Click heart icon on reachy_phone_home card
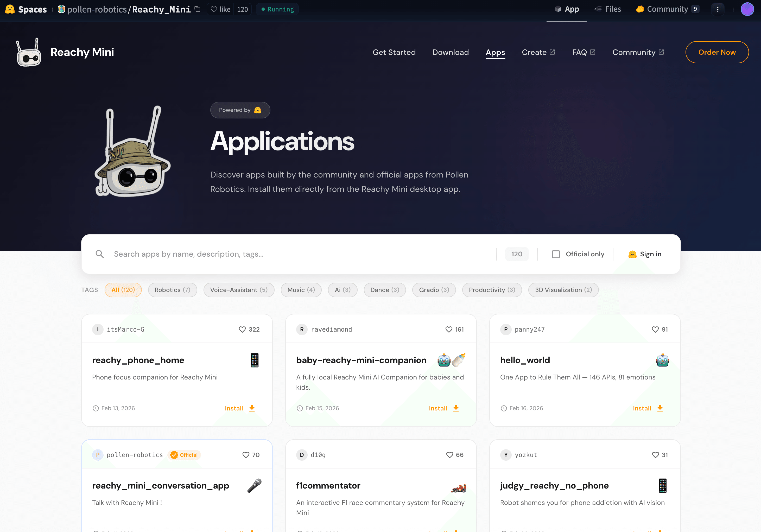Viewport: 761px width, 532px height. tap(242, 330)
